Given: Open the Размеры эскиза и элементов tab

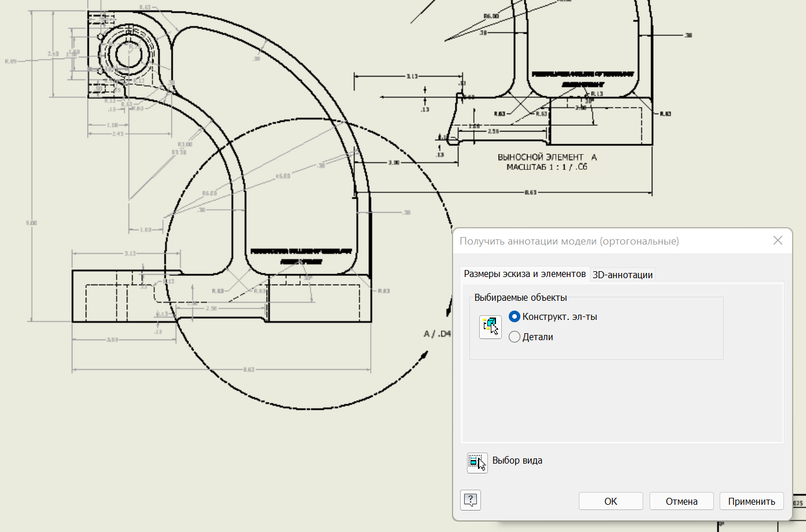Looking at the screenshot, I should [x=525, y=274].
